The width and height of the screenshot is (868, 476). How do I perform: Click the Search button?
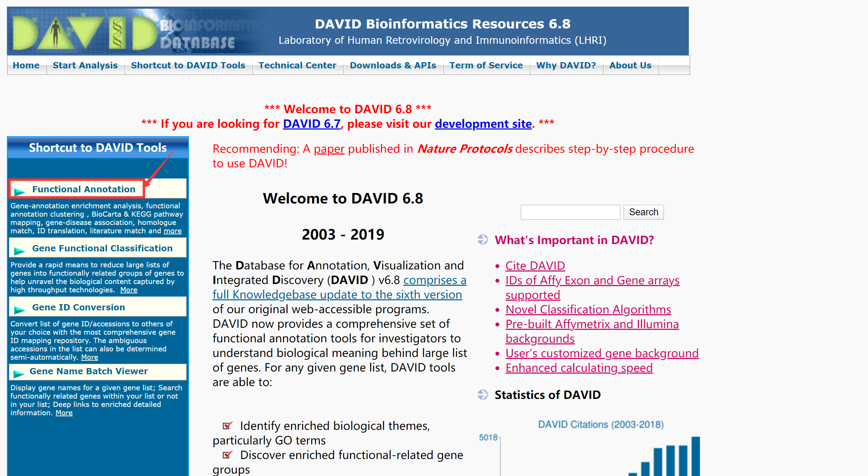pyautogui.click(x=643, y=212)
